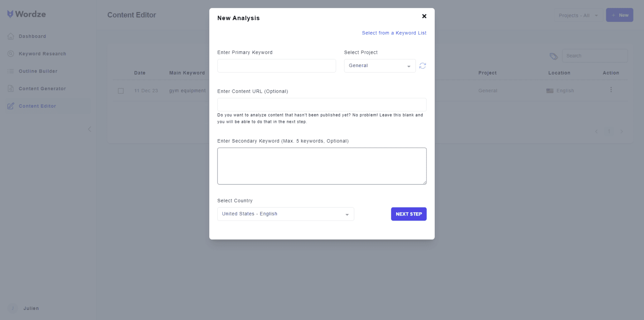Click the refresh projects icon

point(423,66)
